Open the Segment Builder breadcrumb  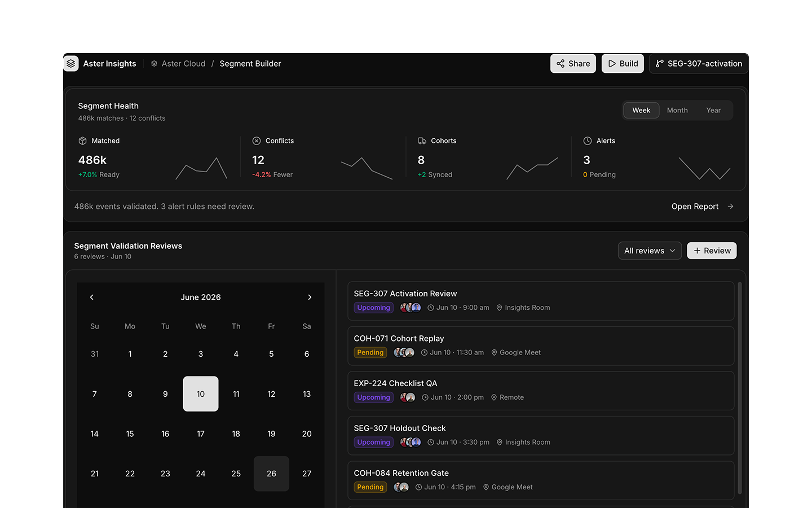click(250, 64)
